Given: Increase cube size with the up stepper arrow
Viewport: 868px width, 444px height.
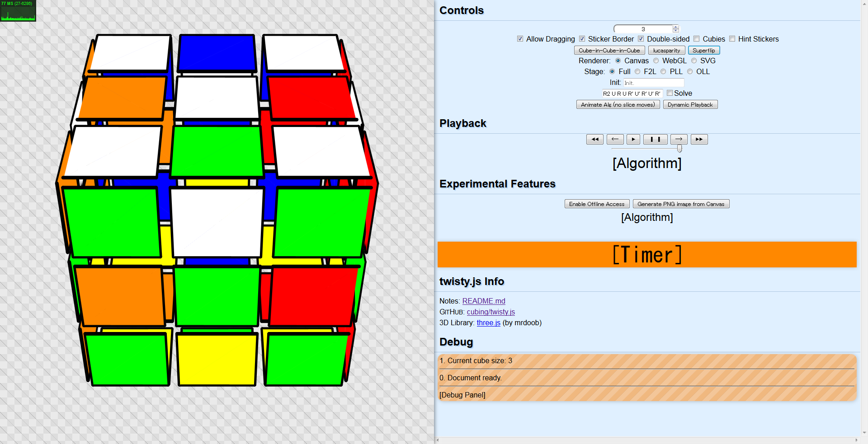Looking at the screenshot, I should (676, 27).
